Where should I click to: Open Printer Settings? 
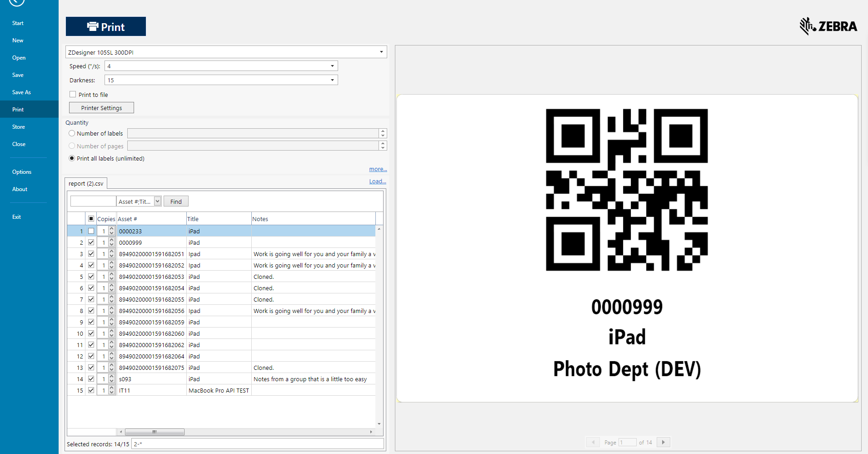point(101,108)
